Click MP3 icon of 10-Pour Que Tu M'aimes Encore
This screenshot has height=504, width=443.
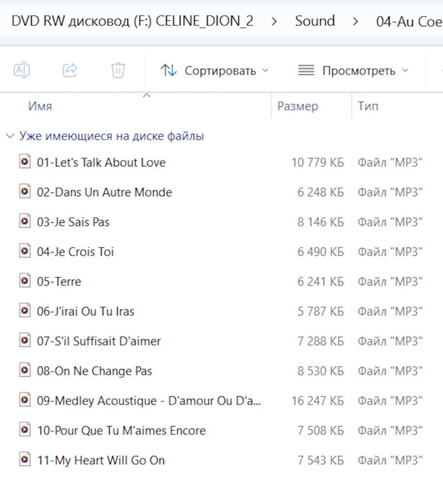point(25,430)
